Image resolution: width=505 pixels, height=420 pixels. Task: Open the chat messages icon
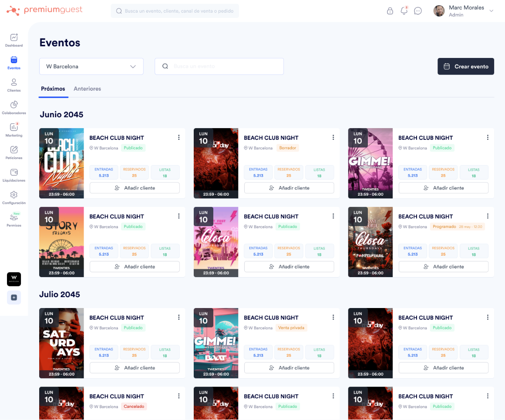pyautogui.click(x=418, y=11)
